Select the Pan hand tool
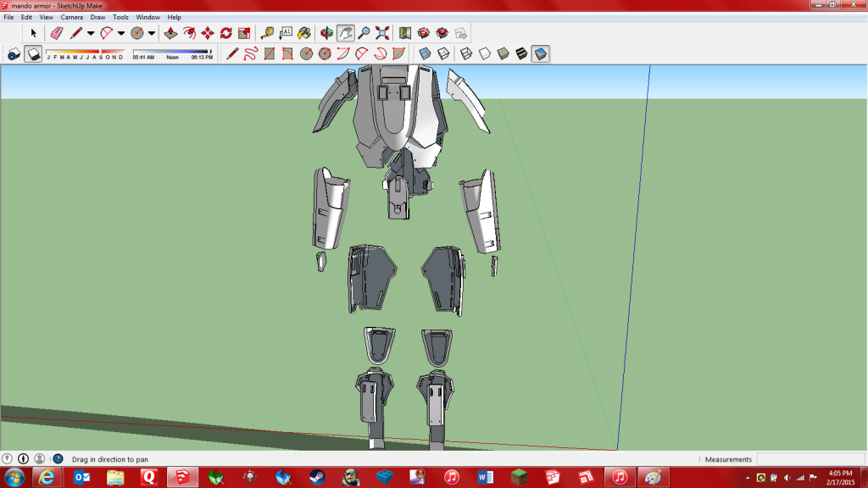This screenshot has height=488, width=868. (x=346, y=33)
